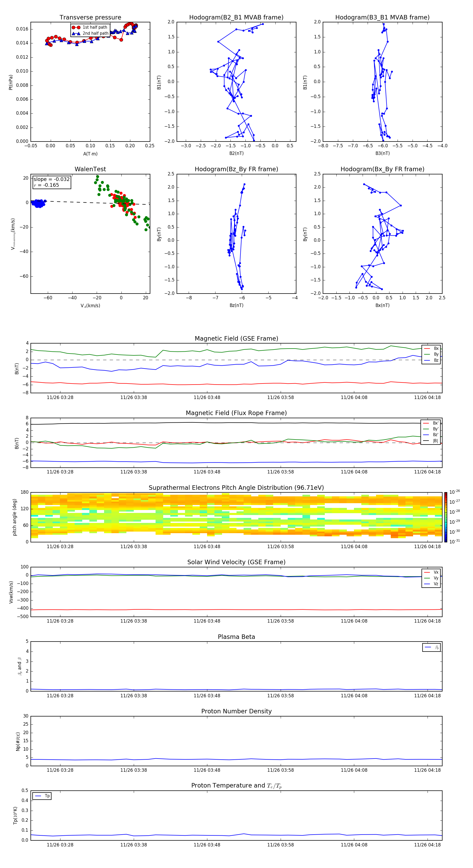
Task: Click the 'Bz' entry in GSE legend
Action: tap(431, 361)
